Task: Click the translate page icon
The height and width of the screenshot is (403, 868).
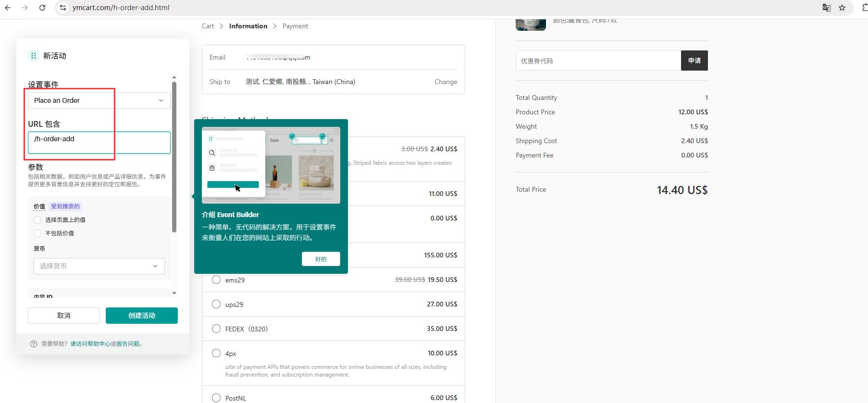Action: click(827, 8)
